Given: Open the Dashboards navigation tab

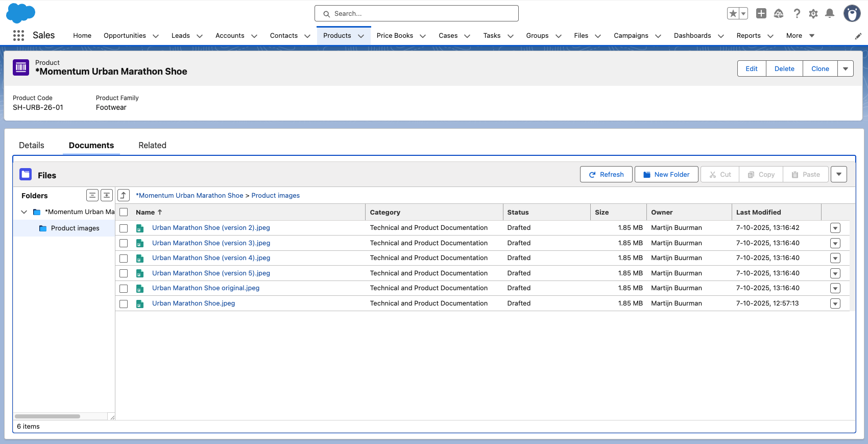Looking at the screenshot, I should [692, 36].
